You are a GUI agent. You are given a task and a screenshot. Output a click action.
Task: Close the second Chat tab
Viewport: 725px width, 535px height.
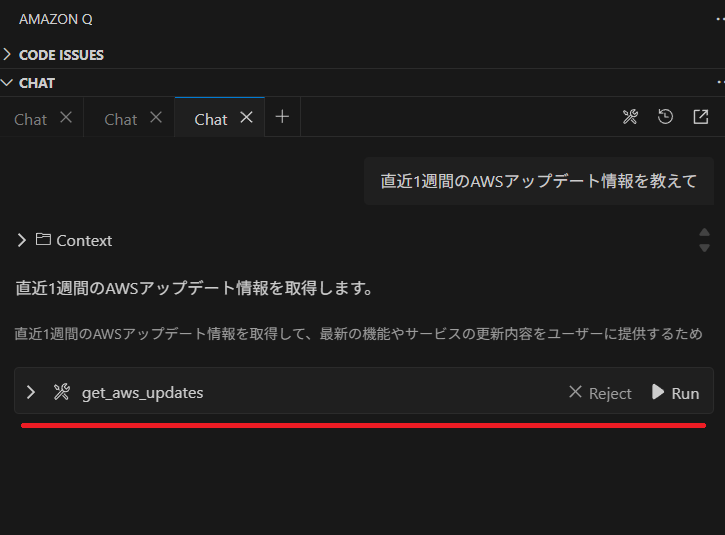[x=156, y=117]
